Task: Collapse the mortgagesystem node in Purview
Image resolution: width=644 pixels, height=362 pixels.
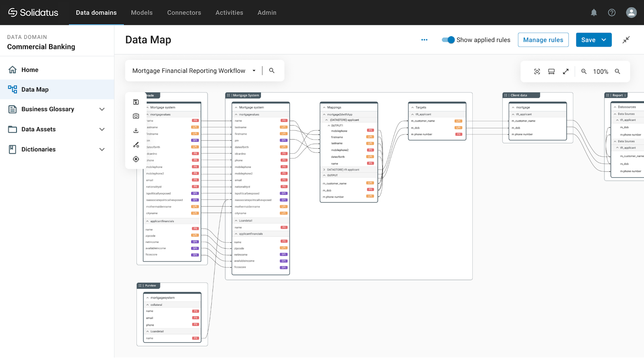Action: (x=148, y=298)
